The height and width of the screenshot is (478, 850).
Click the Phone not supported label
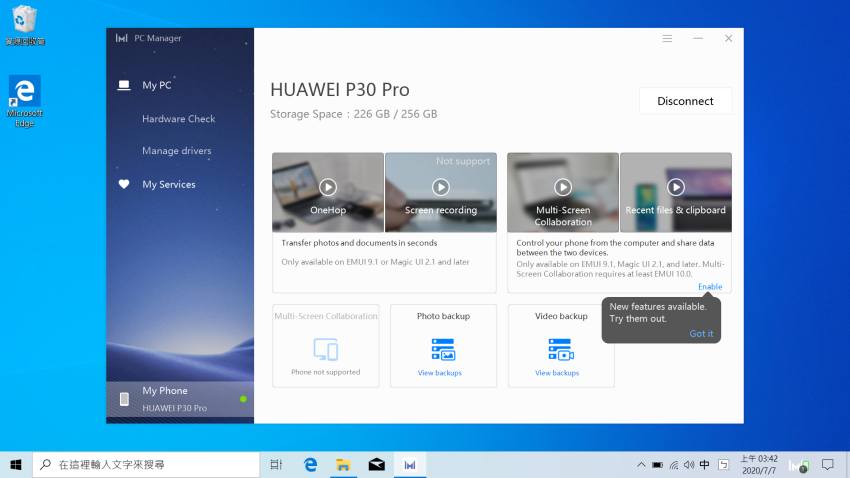(325, 372)
